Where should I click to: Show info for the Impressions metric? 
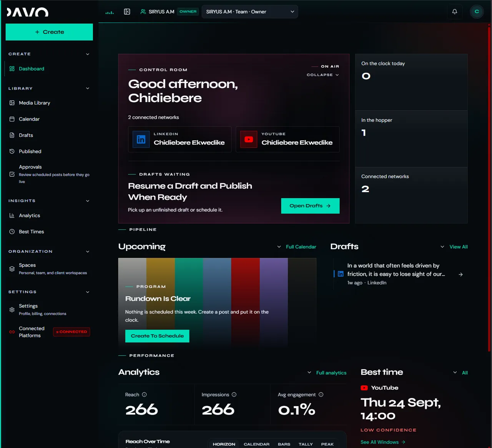(234, 395)
